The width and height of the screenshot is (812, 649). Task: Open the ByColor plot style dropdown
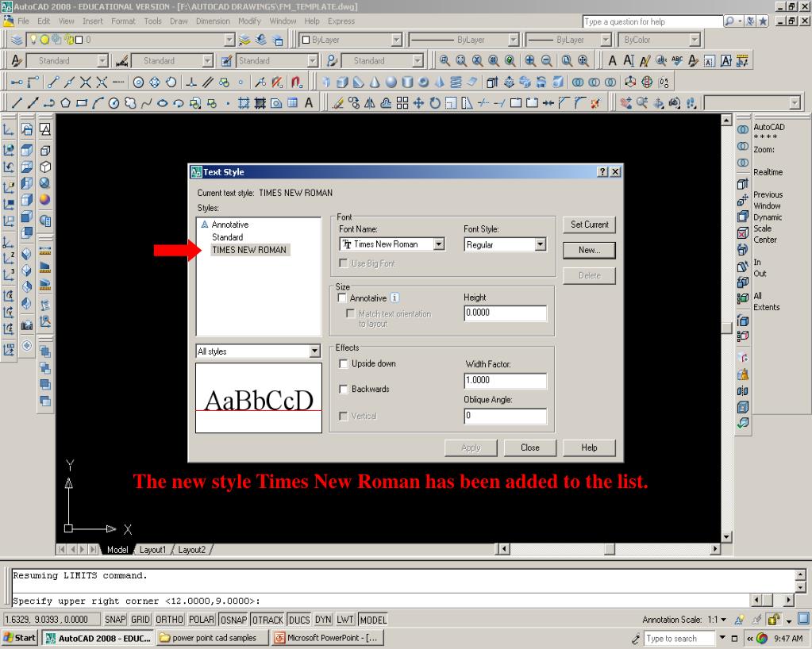point(695,40)
